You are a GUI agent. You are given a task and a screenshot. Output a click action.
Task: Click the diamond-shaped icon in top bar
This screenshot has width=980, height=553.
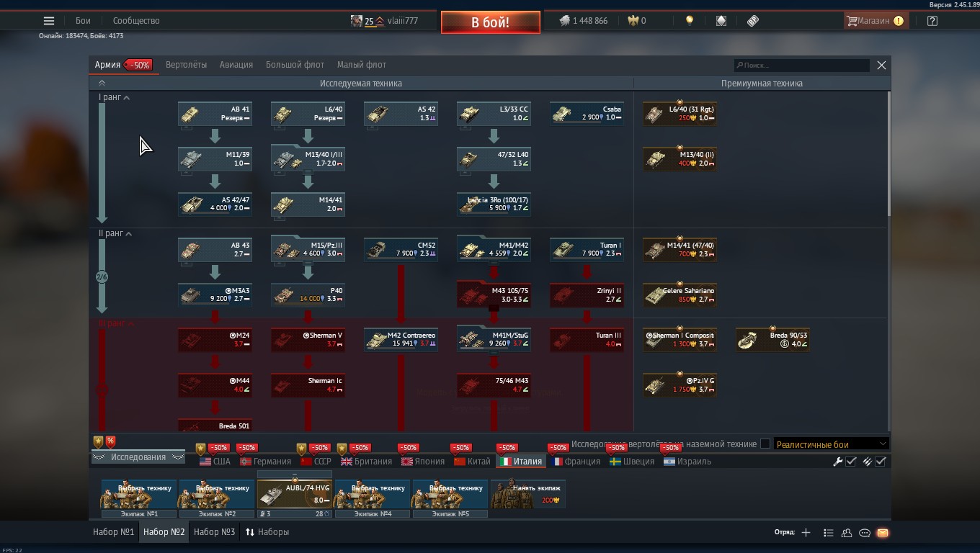[x=721, y=21]
